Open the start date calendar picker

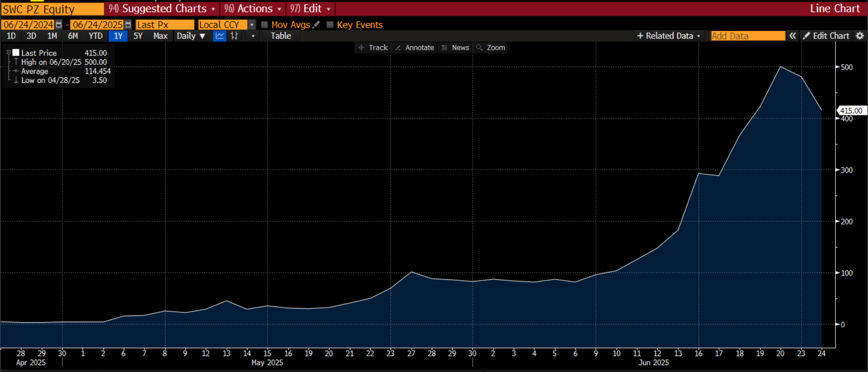point(59,24)
